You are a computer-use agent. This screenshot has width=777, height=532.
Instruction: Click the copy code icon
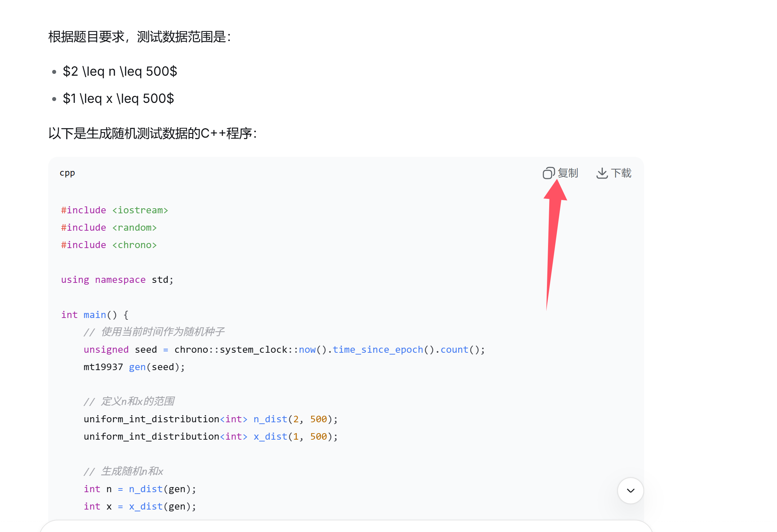point(548,173)
